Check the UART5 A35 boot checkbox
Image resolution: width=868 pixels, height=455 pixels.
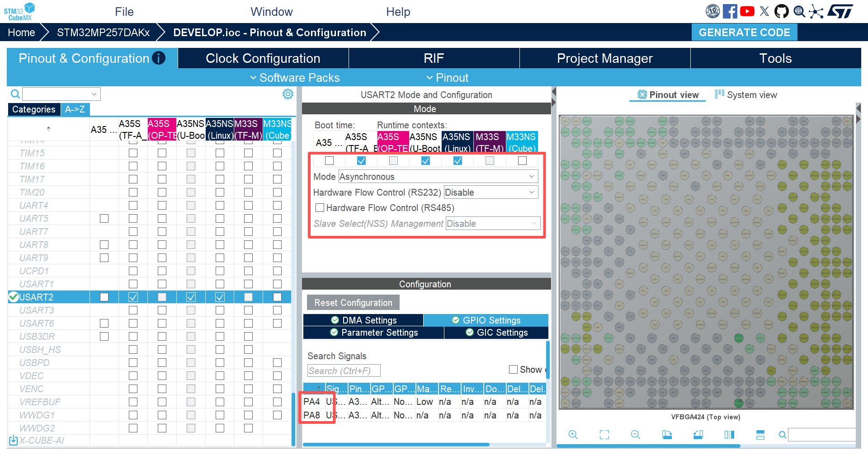coord(104,219)
